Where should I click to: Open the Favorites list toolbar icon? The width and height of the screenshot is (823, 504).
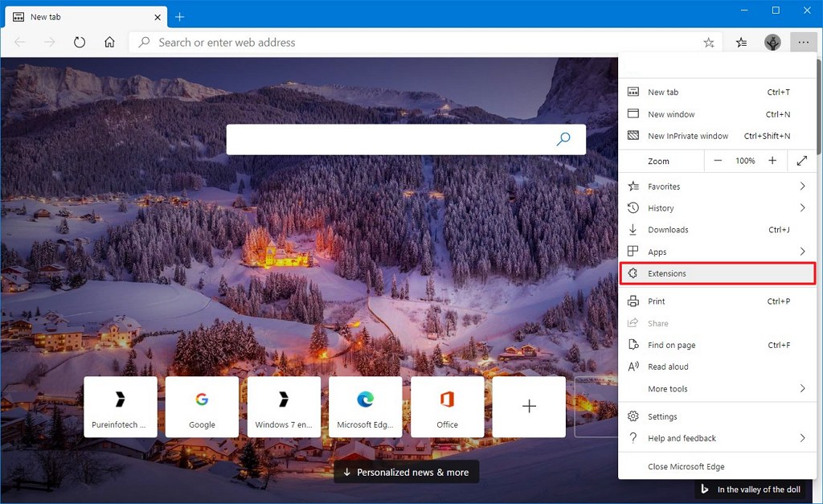[x=741, y=43]
